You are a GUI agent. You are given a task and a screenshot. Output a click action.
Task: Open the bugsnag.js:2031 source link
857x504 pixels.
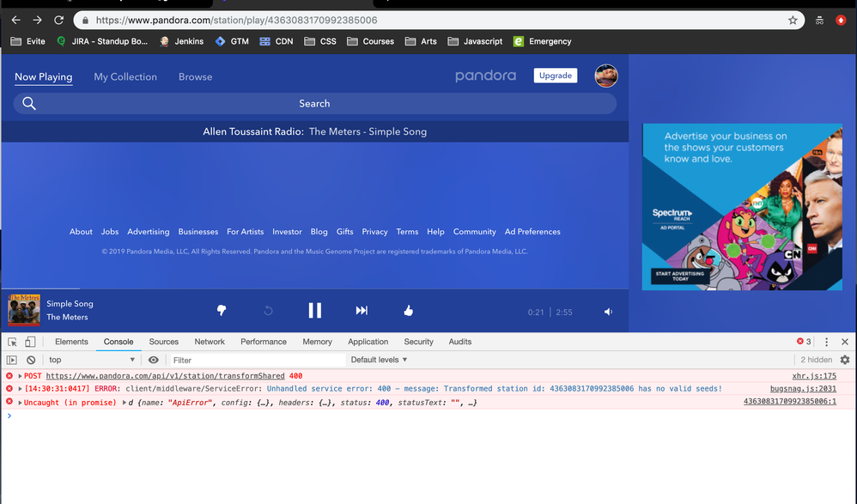(x=803, y=389)
